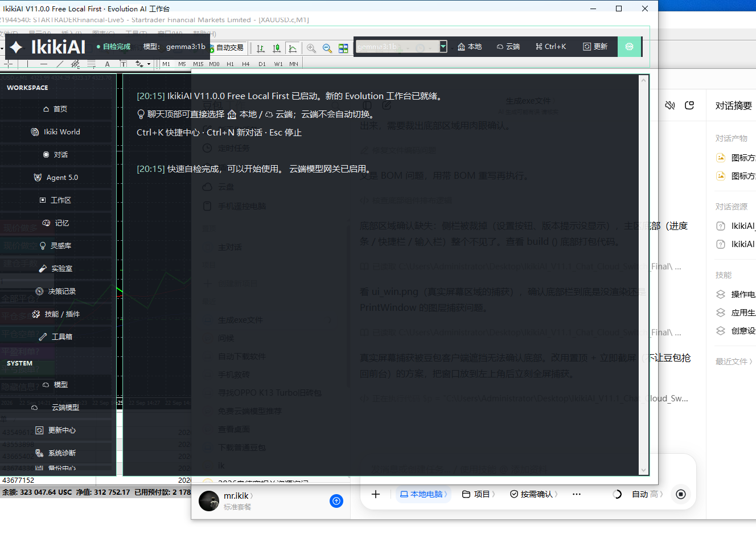Click the flask icon beside 实验室

click(43, 268)
